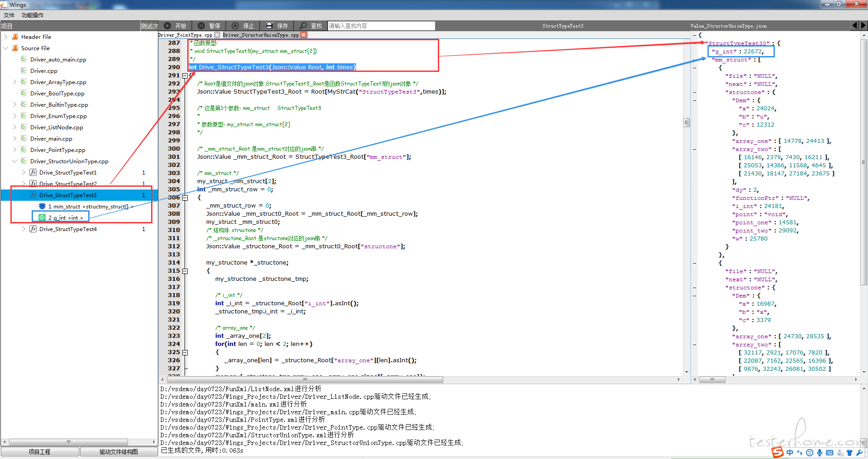Close the Driver_PointType.cpp tab
The height and width of the screenshot is (459, 868).
[x=217, y=35]
